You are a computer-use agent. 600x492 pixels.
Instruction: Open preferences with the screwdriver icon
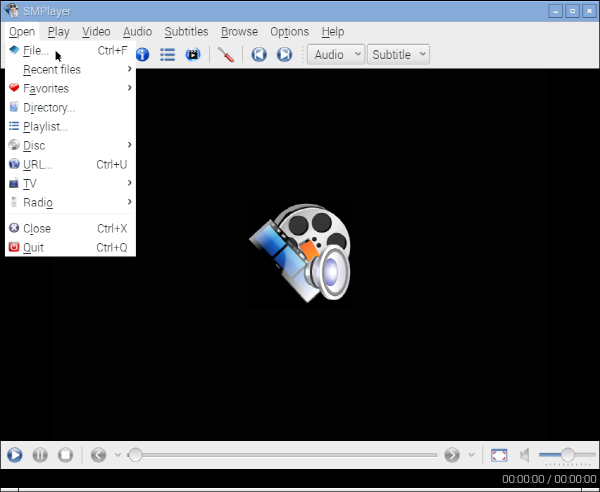(x=226, y=54)
